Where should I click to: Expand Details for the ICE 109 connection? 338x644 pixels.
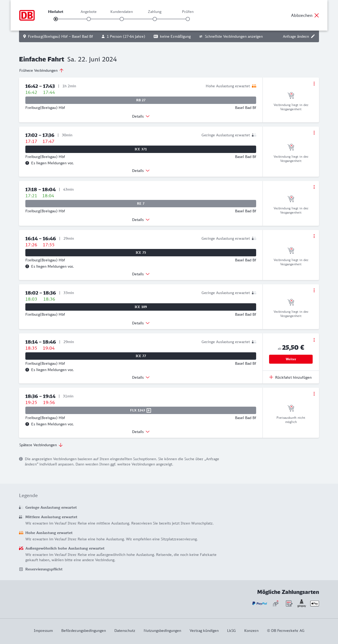[141, 323]
